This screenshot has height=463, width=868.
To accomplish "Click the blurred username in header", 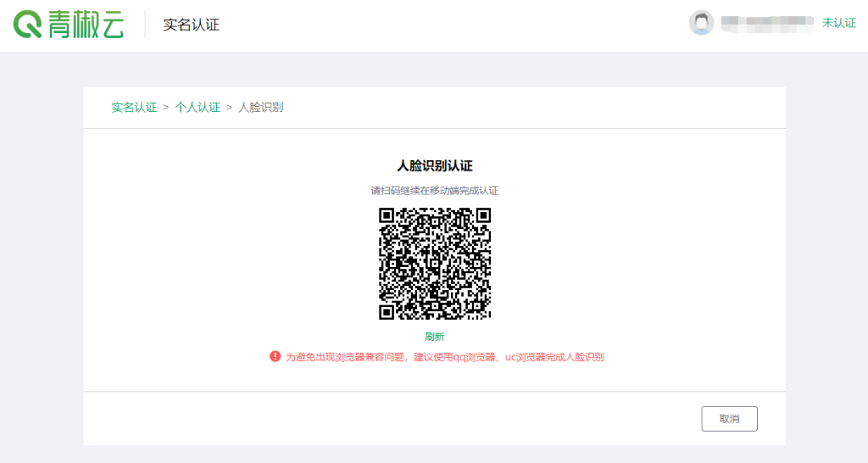I will [x=768, y=23].
